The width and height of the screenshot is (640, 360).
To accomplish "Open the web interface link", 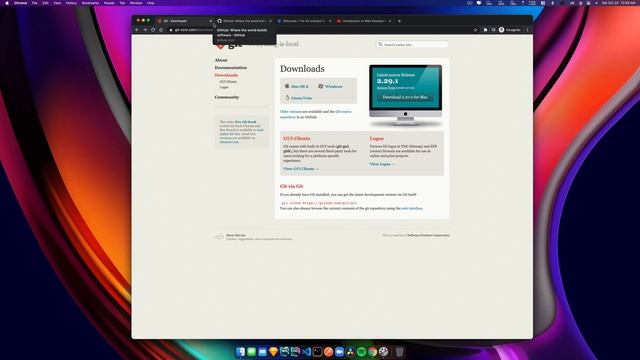I will click(x=412, y=208).
